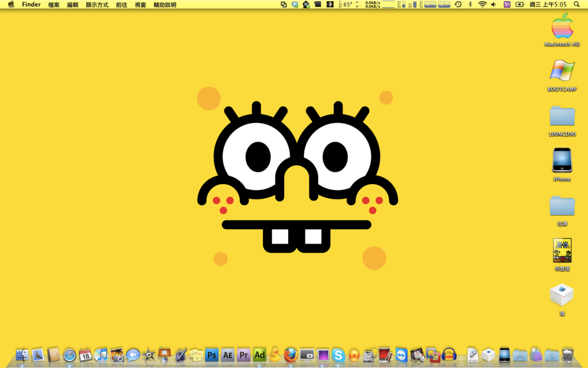Select the Macintosh HD desktop drive
Screen dimensions: 588x368
[562, 30]
